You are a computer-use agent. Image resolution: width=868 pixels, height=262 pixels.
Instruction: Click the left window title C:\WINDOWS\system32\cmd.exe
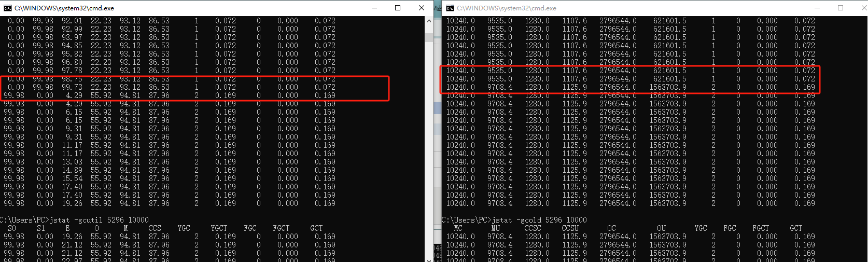point(64,8)
